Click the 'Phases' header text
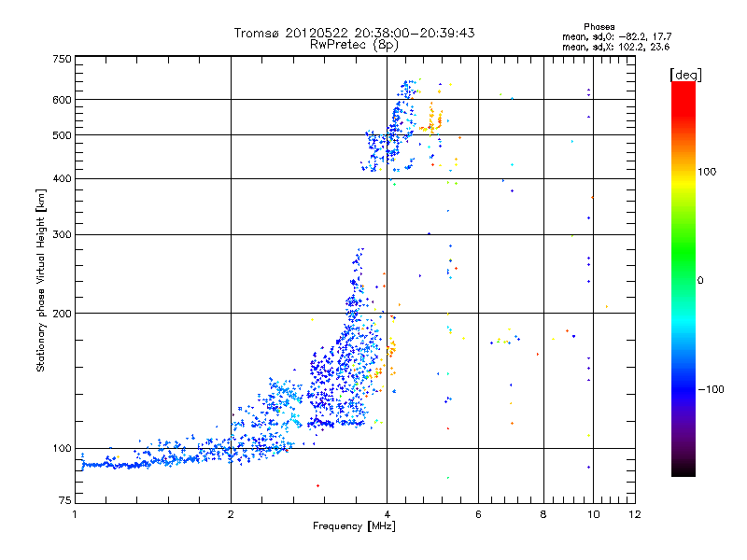 599,27
